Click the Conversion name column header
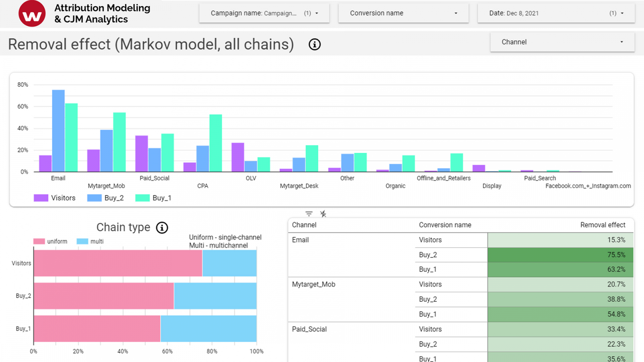The image size is (644, 362). (x=445, y=225)
